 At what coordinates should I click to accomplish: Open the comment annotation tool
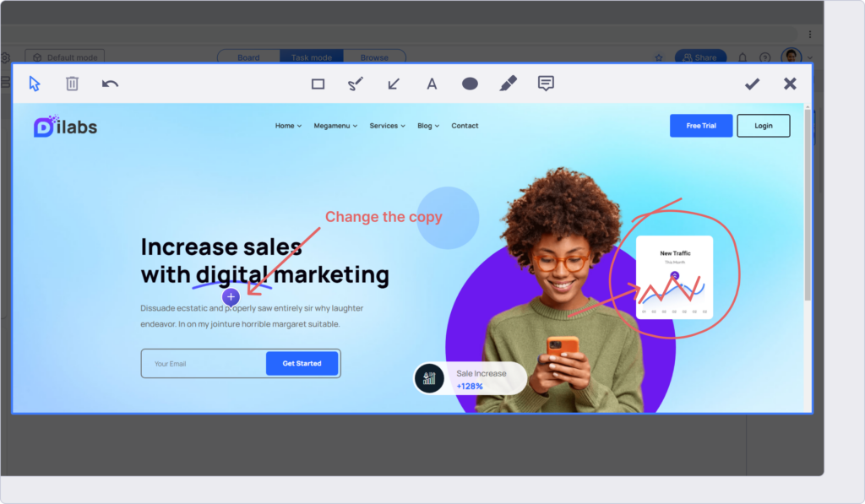coord(545,84)
